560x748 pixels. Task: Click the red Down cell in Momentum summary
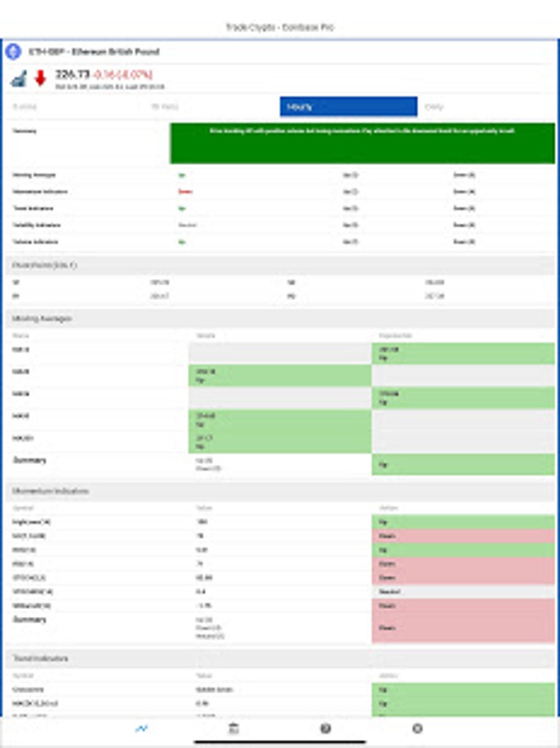point(463,627)
